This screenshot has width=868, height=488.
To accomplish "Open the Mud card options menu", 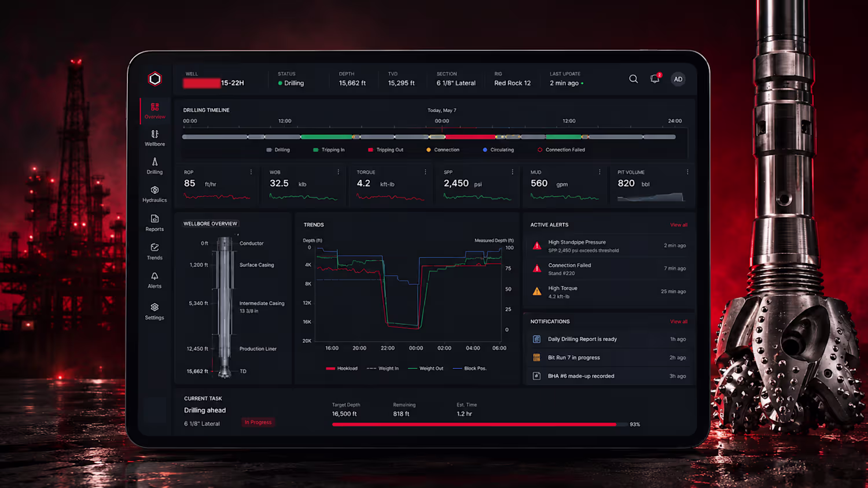I will pyautogui.click(x=599, y=172).
